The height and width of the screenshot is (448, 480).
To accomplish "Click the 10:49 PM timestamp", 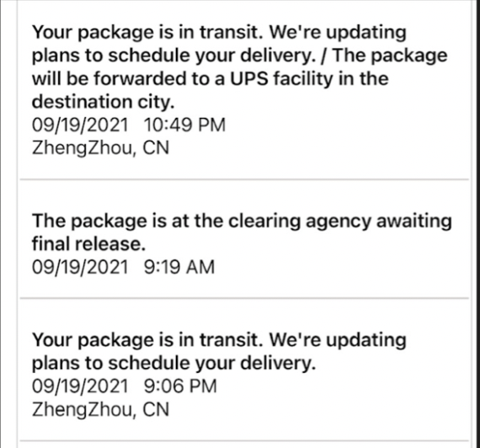I will [184, 125].
